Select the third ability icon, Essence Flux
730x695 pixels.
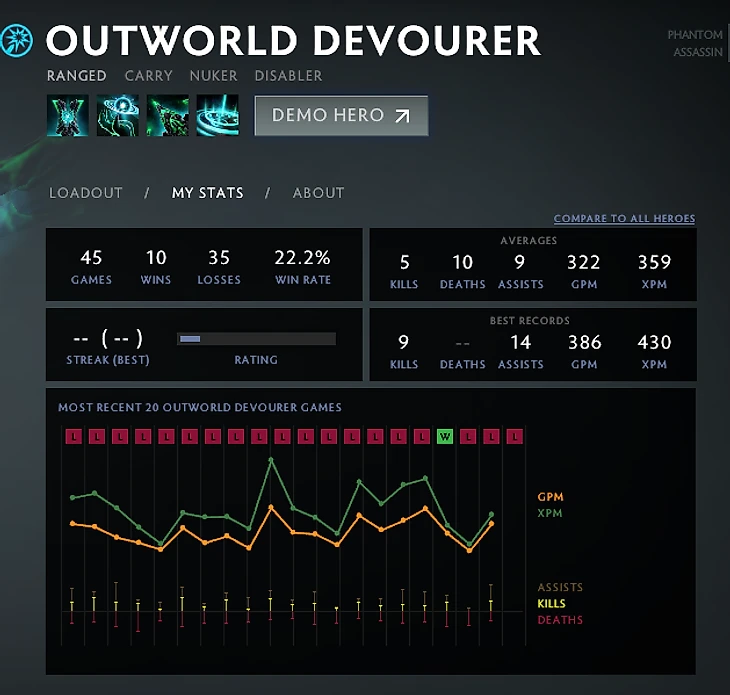167,115
